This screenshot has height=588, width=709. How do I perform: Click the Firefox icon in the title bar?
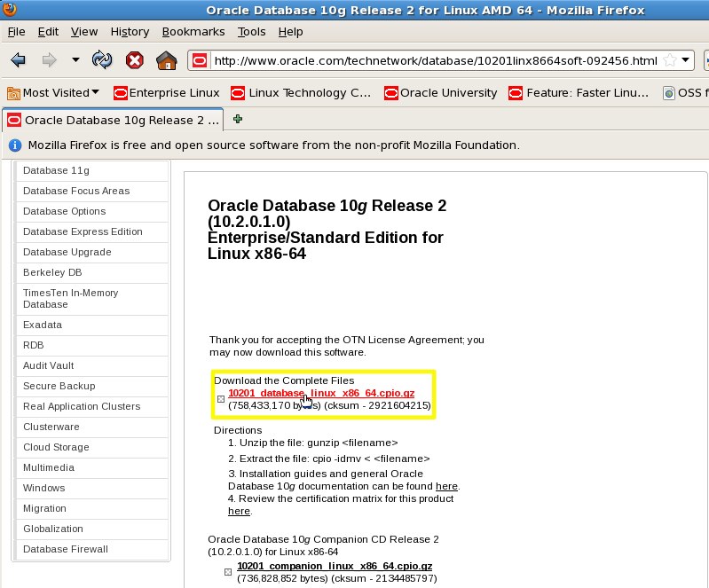(x=10, y=9)
